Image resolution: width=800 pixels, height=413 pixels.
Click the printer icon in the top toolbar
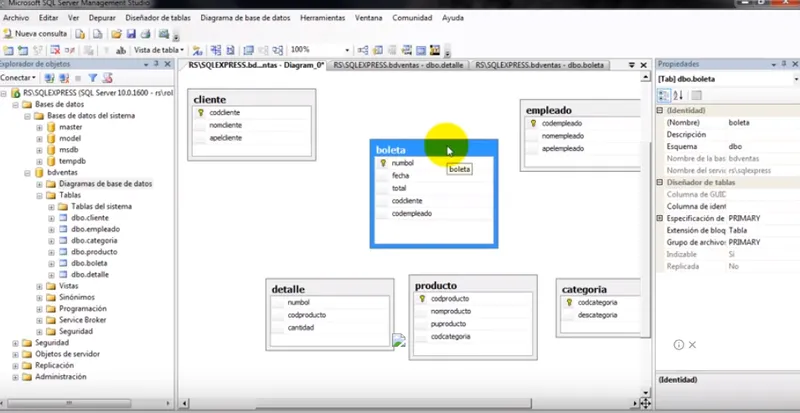pos(146,34)
